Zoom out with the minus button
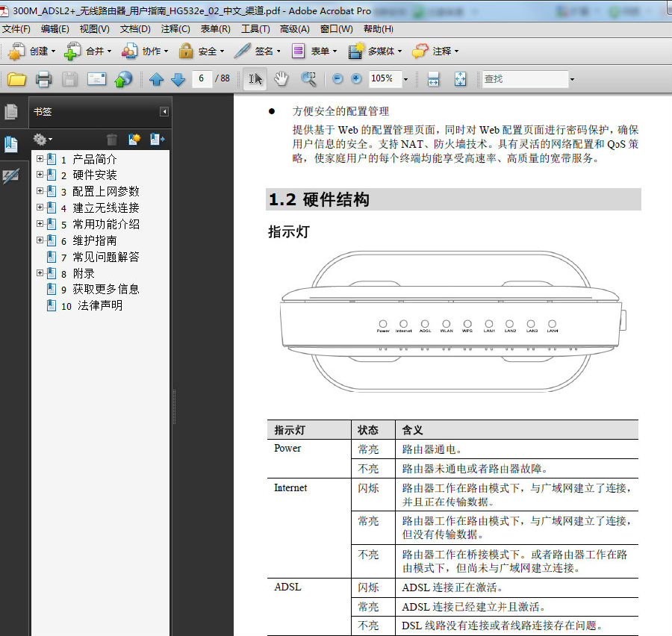 pyautogui.click(x=337, y=78)
